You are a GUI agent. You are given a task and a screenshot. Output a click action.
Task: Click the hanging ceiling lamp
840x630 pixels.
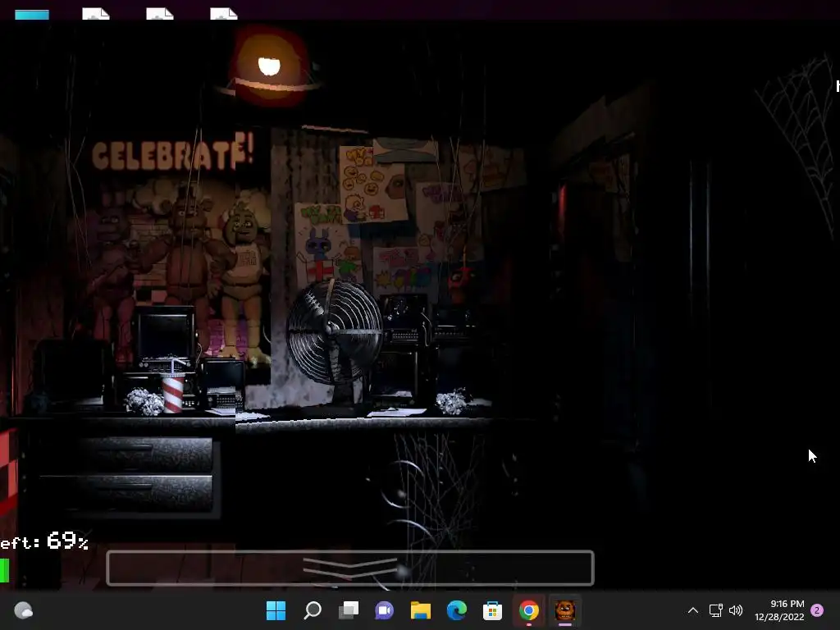pos(270,66)
